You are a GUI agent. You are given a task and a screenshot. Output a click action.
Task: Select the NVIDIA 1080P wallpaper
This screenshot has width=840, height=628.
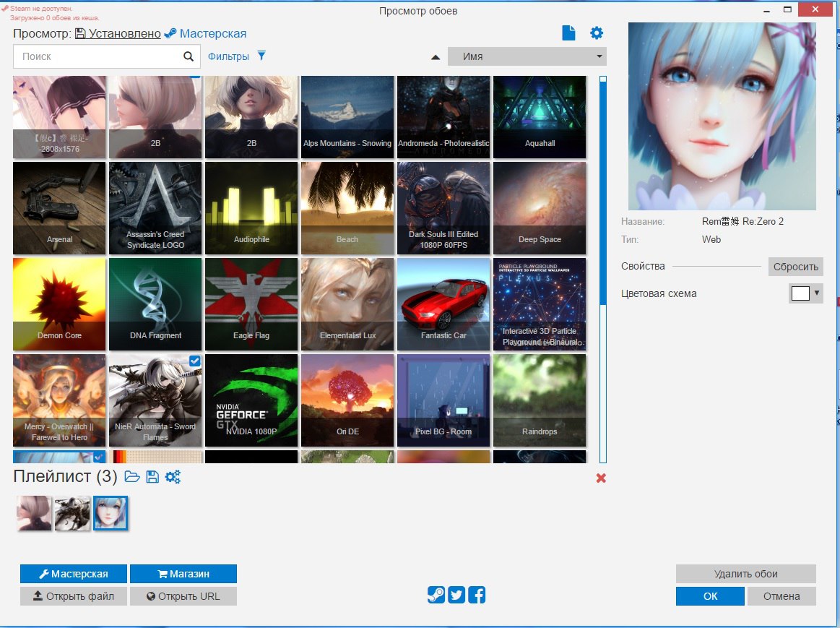click(x=251, y=400)
